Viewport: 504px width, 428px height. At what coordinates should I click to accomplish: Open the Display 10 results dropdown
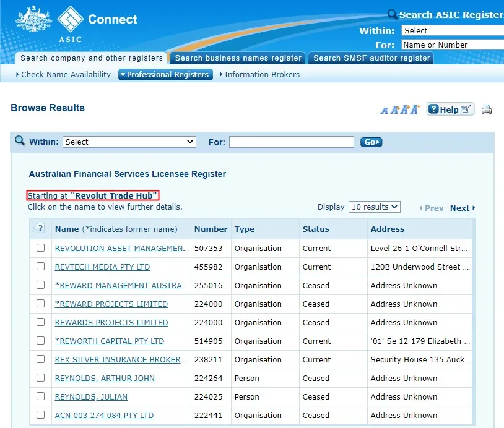(375, 207)
